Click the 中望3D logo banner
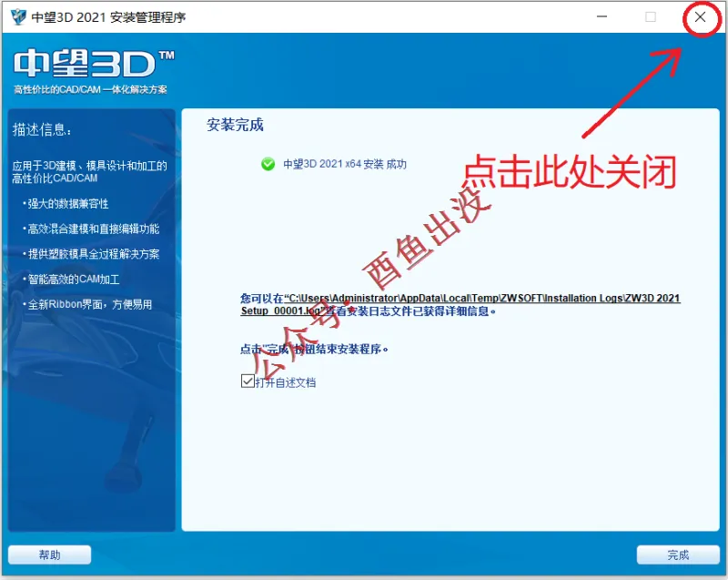Screen dimensions: 728x580 pos(94,64)
